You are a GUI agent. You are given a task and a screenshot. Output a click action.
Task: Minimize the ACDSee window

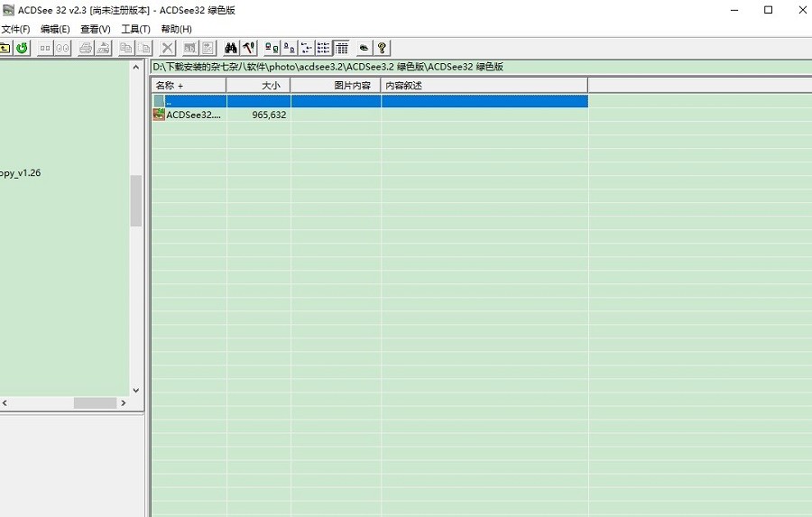(734, 10)
